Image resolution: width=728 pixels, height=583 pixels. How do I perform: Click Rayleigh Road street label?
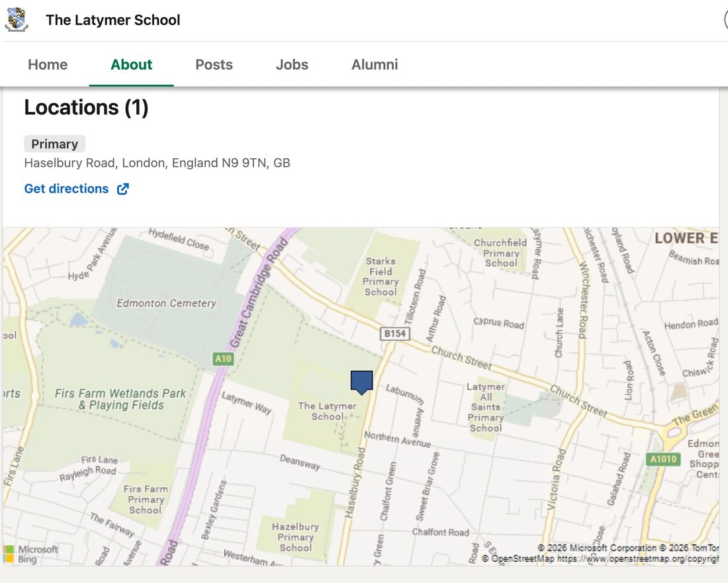pyautogui.click(x=88, y=473)
